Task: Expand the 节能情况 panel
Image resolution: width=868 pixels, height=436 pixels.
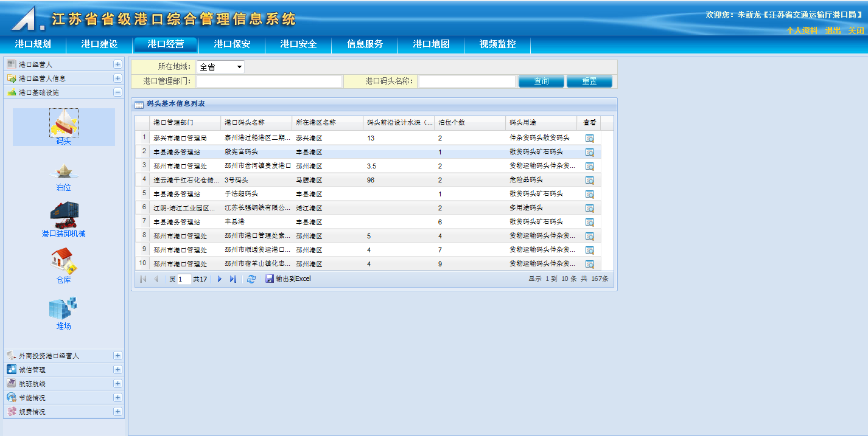Action: point(117,398)
